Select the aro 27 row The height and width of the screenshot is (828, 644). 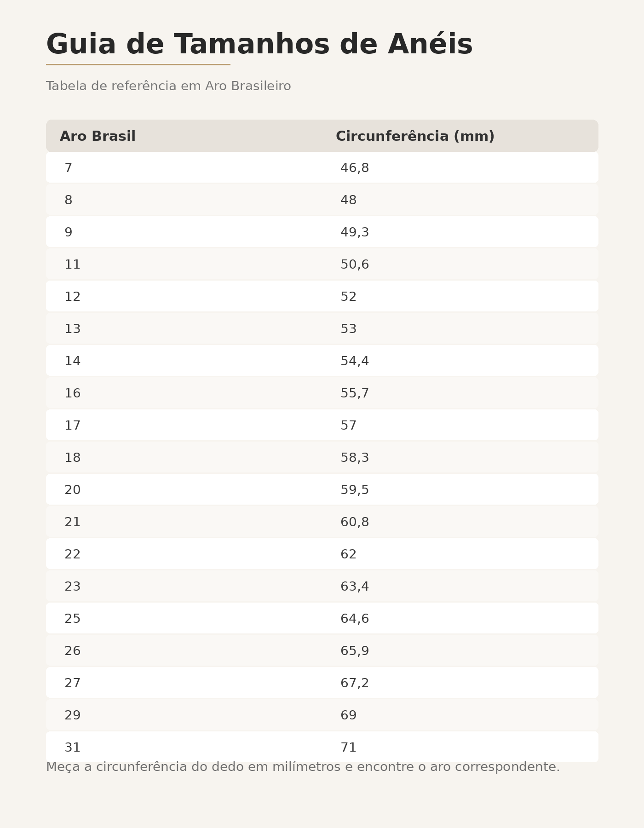322,683
